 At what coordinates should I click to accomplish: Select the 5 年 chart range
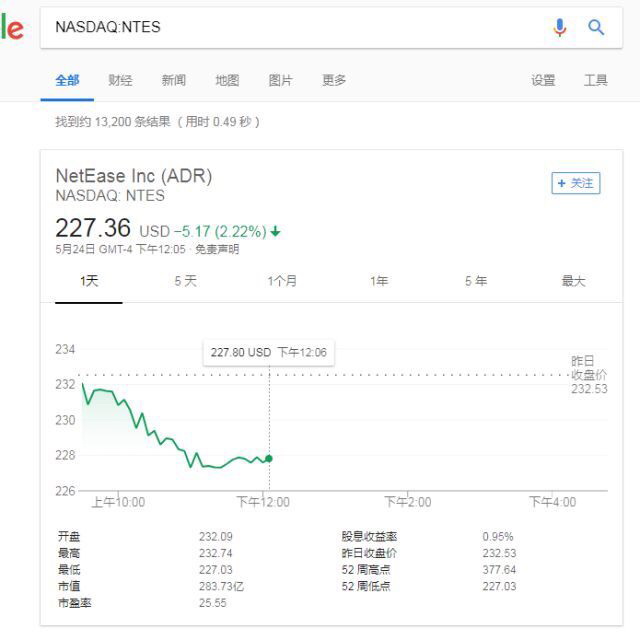[476, 281]
